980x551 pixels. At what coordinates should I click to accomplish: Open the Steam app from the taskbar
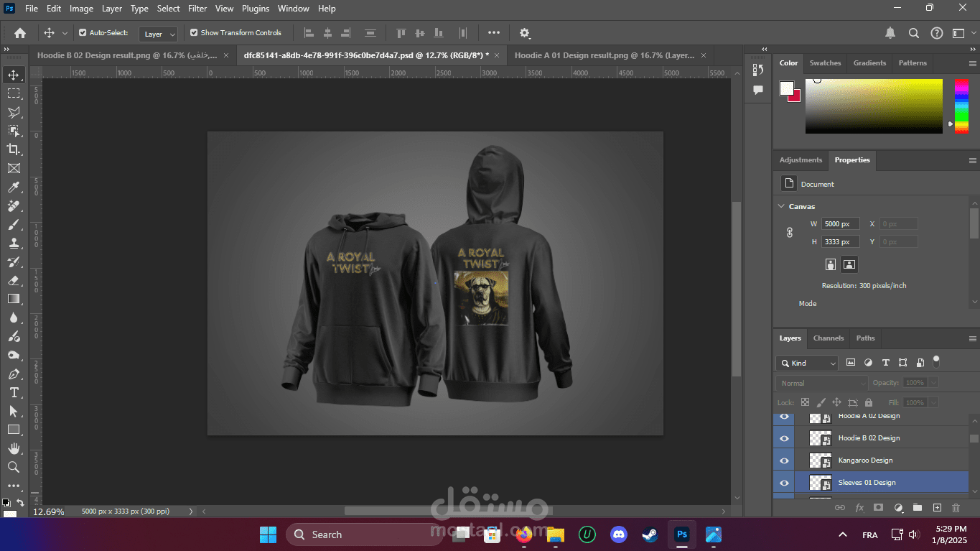[x=650, y=534]
